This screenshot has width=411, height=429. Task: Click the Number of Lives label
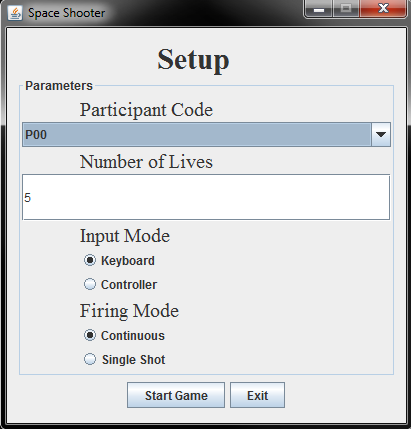(x=146, y=162)
